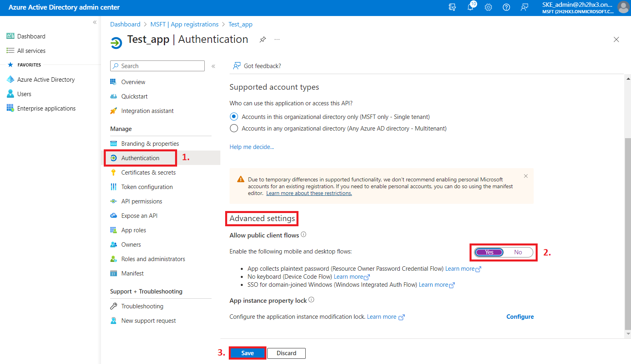Screen dimensions: 631x364
Task: Select the Single tenant accounts radio option
Action: point(234,117)
